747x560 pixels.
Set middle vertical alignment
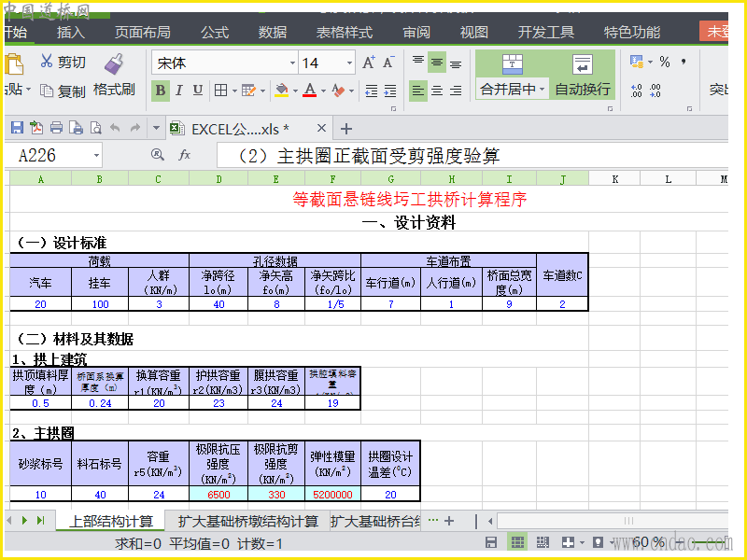(436, 63)
